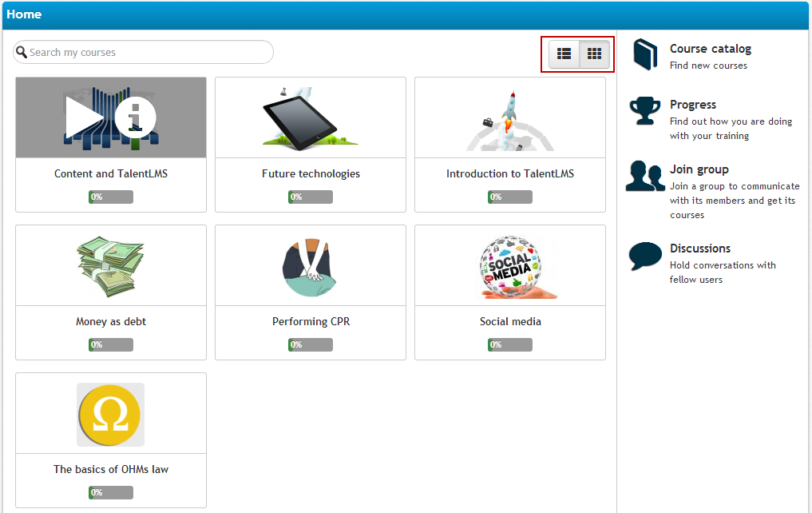Click the Home header title
The width and height of the screenshot is (812, 513).
pos(24,14)
